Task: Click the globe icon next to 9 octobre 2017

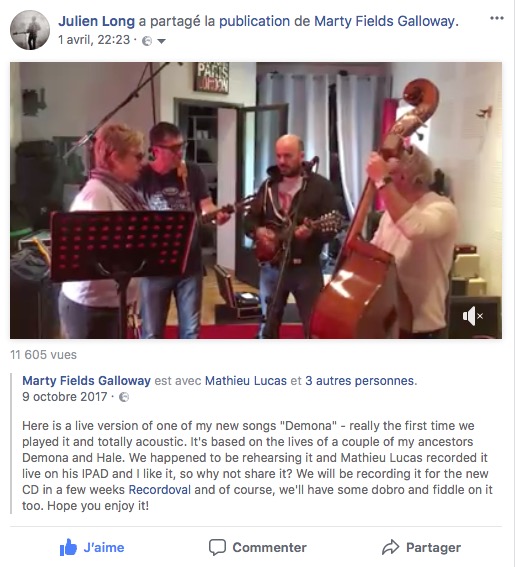Action: click(x=124, y=397)
